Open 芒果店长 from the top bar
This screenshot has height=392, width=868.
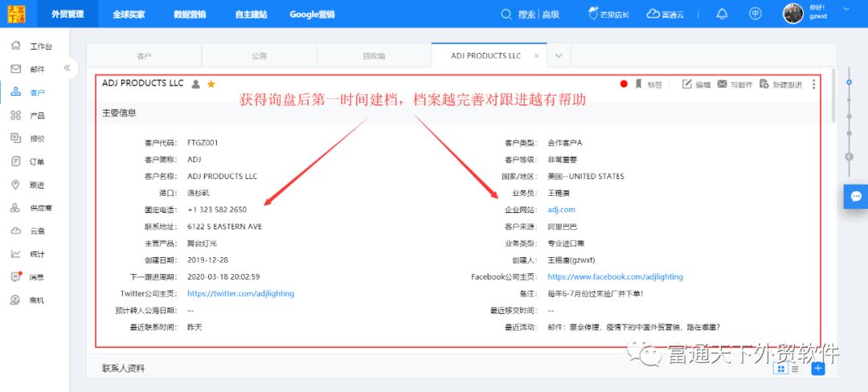pos(609,14)
